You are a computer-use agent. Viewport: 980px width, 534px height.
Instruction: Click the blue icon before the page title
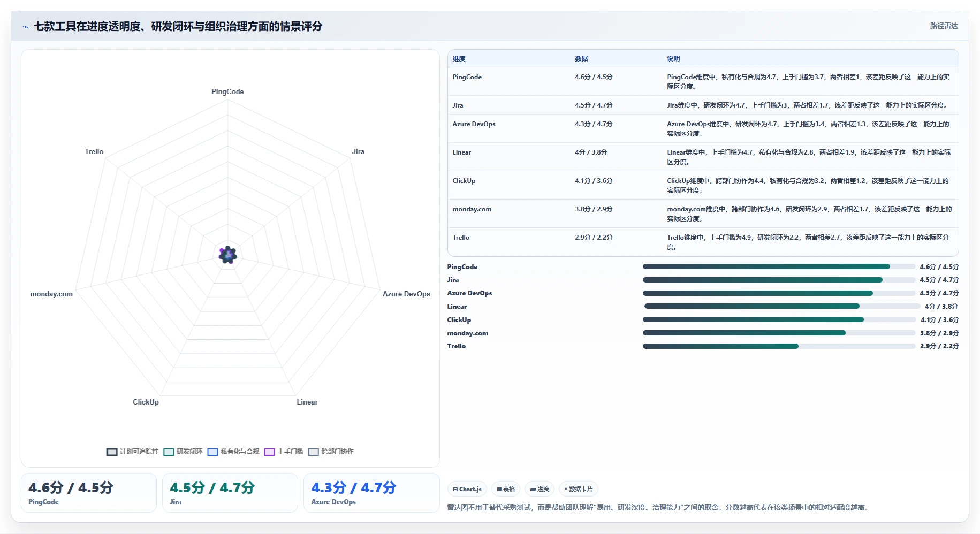point(25,27)
